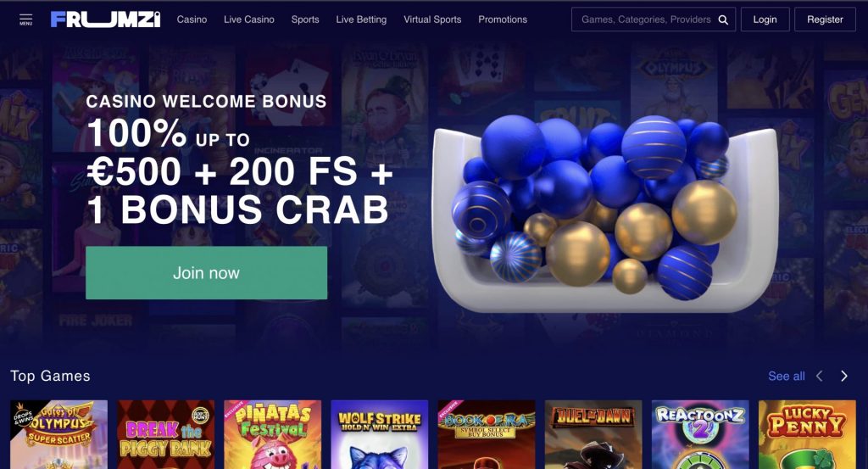868x469 pixels.
Task: Open the Casino menu item
Action: point(192,20)
